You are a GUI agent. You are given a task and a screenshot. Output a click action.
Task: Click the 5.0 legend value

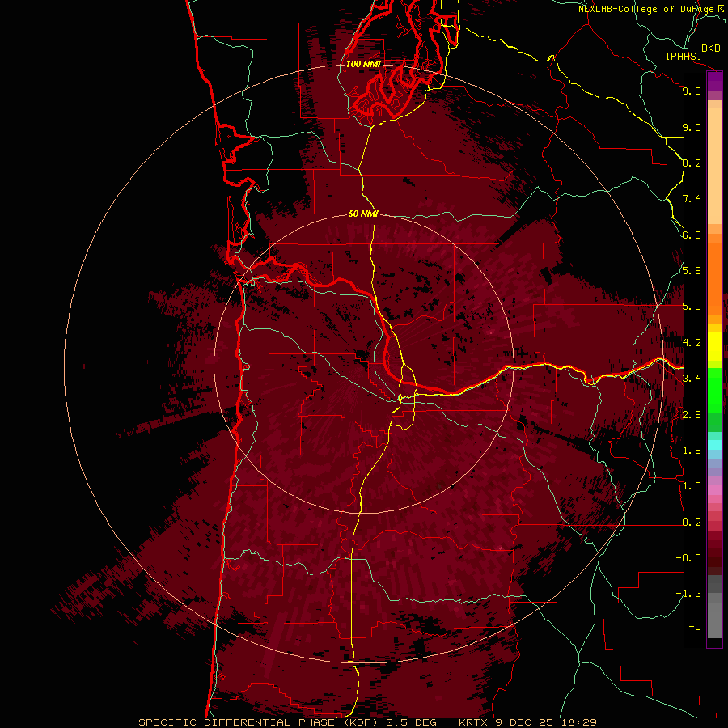coord(692,307)
